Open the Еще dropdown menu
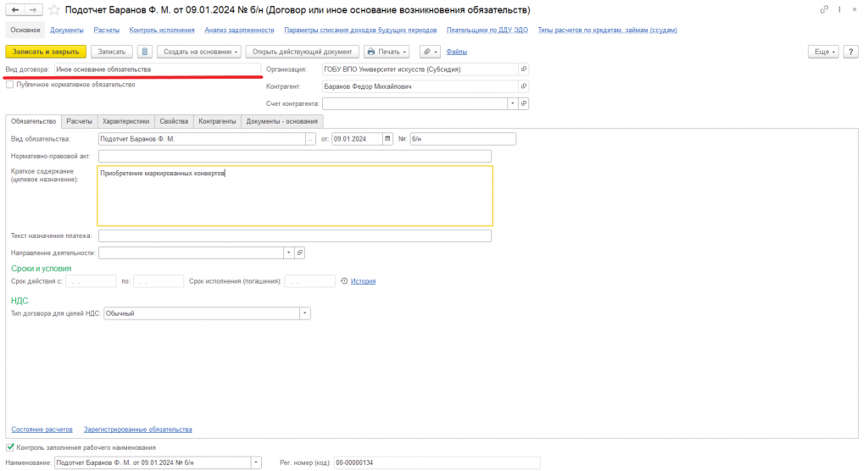 click(823, 52)
